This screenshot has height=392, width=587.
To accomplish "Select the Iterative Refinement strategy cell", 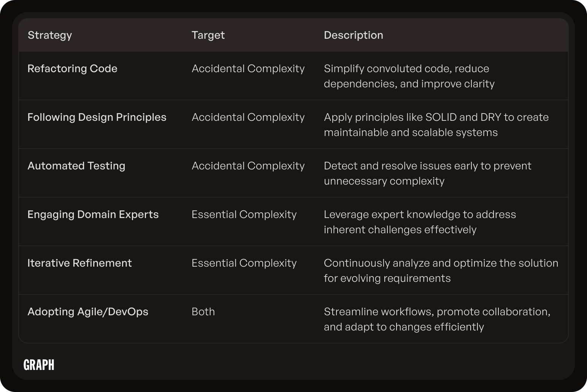I will 79,263.
